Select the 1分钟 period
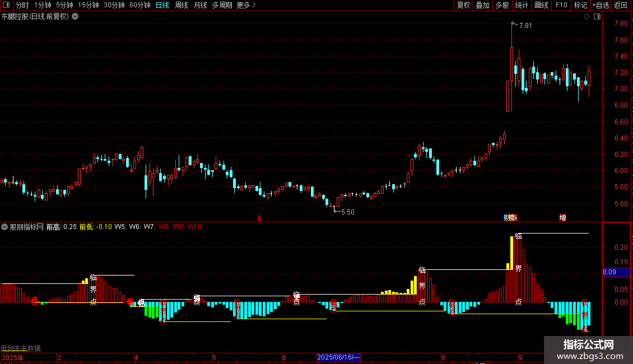Image resolution: width=633 pixels, height=364 pixels. [43, 5]
